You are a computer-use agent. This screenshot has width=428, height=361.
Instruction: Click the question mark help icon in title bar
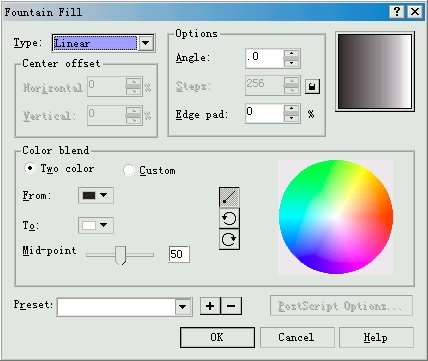pos(397,12)
